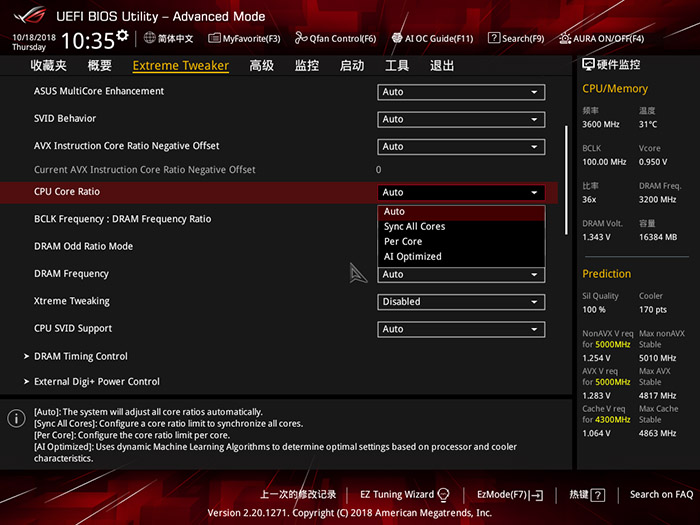The width and height of the screenshot is (700, 525).
Task: Toggle AURA ON/OFF(F4) lighting
Action: click(x=601, y=38)
